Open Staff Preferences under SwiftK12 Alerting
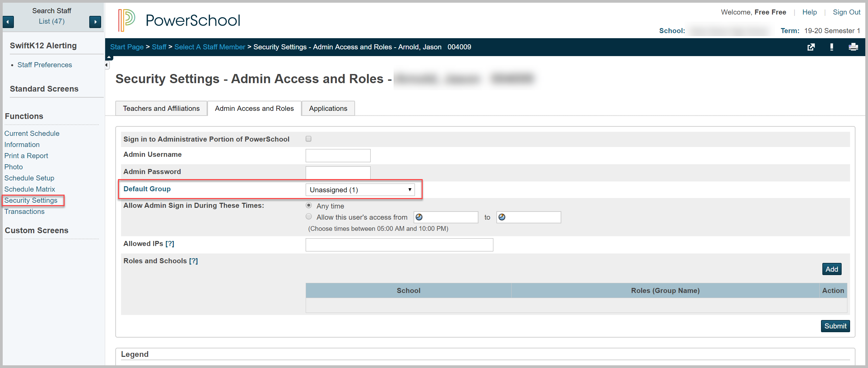The image size is (868, 368). (x=45, y=65)
